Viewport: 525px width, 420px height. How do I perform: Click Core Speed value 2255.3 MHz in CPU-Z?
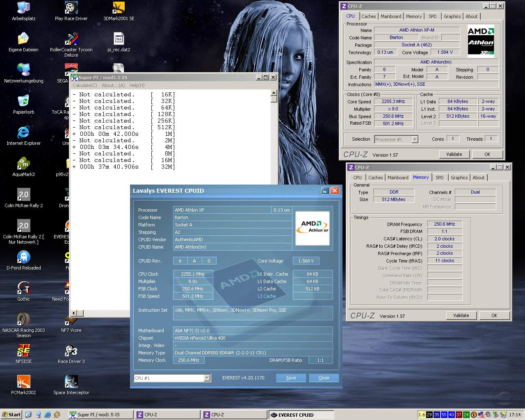pyautogui.click(x=393, y=101)
